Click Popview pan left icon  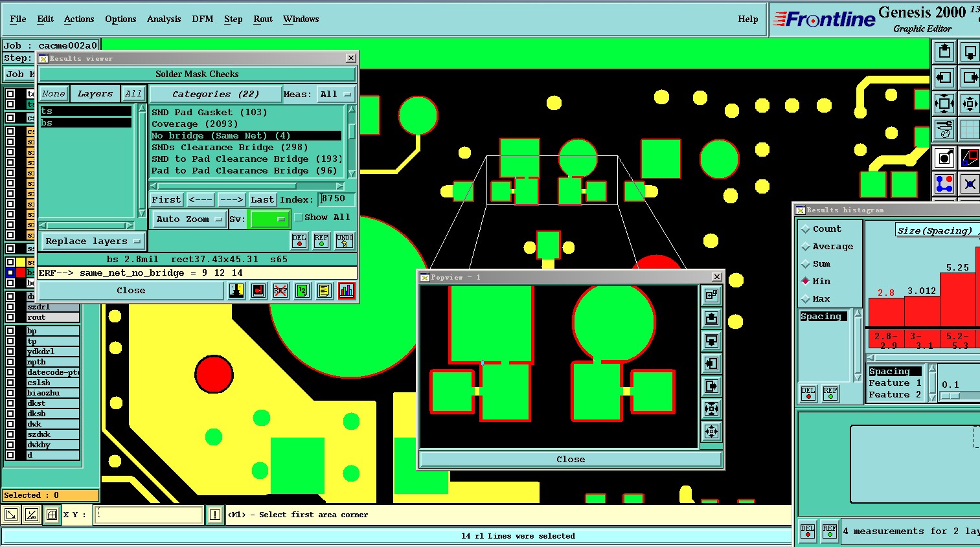point(712,363)
